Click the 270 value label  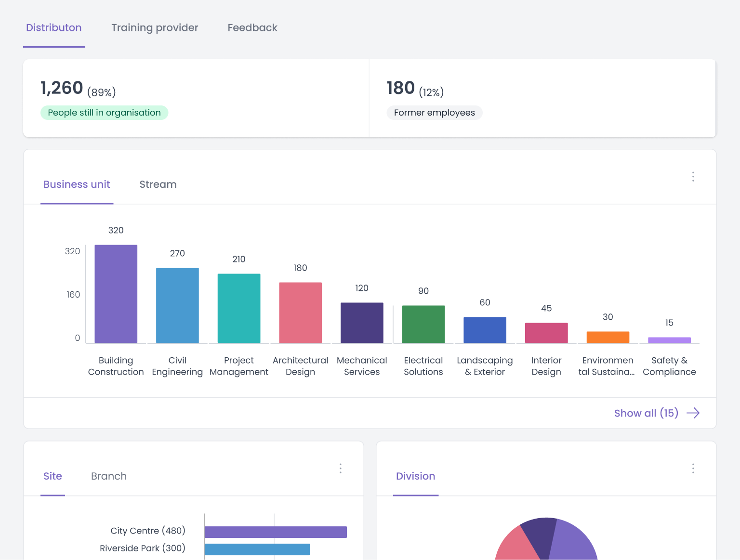pos(177,253)
